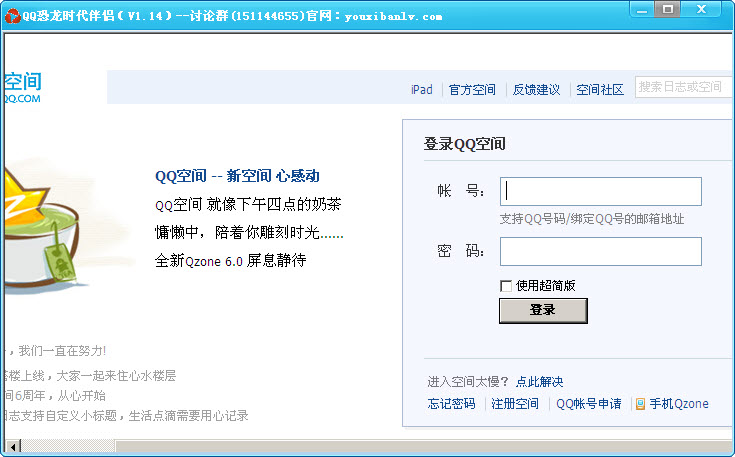Click the news line ending 我们一直在努力!

coord(56,351)
